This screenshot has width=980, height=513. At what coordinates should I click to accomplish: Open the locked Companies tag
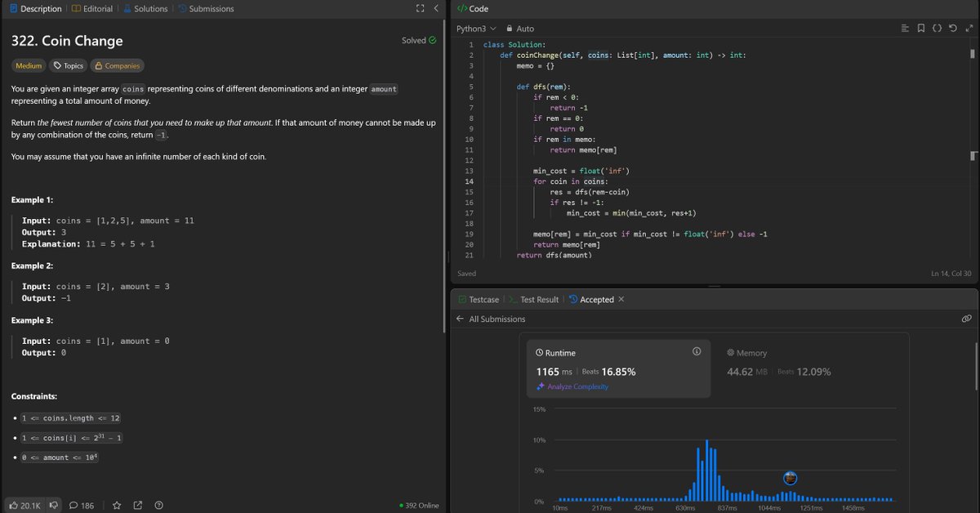coord(117,65)
